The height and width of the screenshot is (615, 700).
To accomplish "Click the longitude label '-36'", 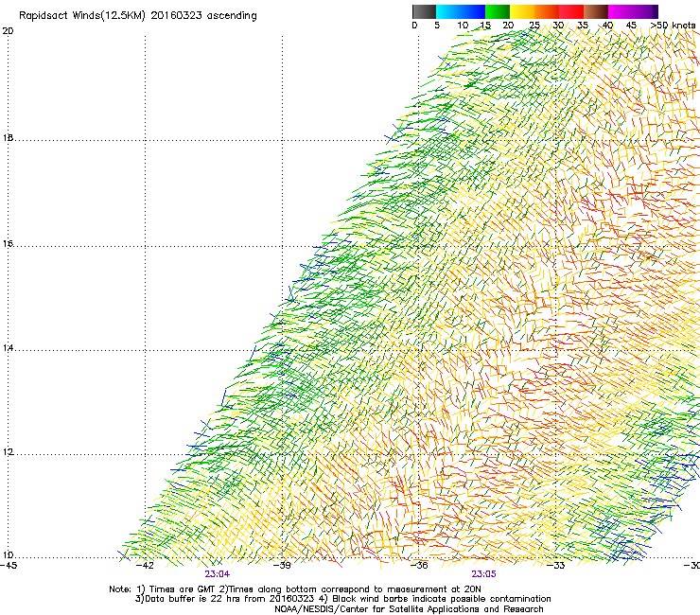I will [x=419, y=566].
